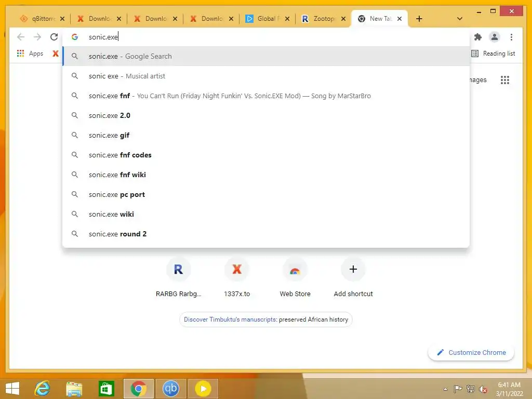The height and width of the screenshot is (399, 532).
Task: Open the Web Store shortcut tile
Action: [x=295, y=277]
